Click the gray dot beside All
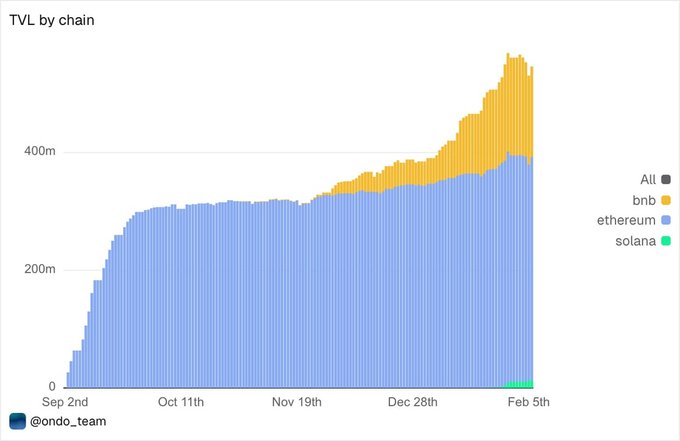Screen dimensions: 680x441 click(x=666, y=180)
